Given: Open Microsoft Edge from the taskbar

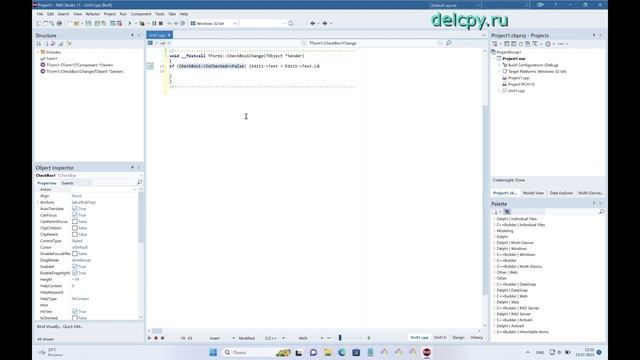Looking at the screenshot, I should 342,352.
